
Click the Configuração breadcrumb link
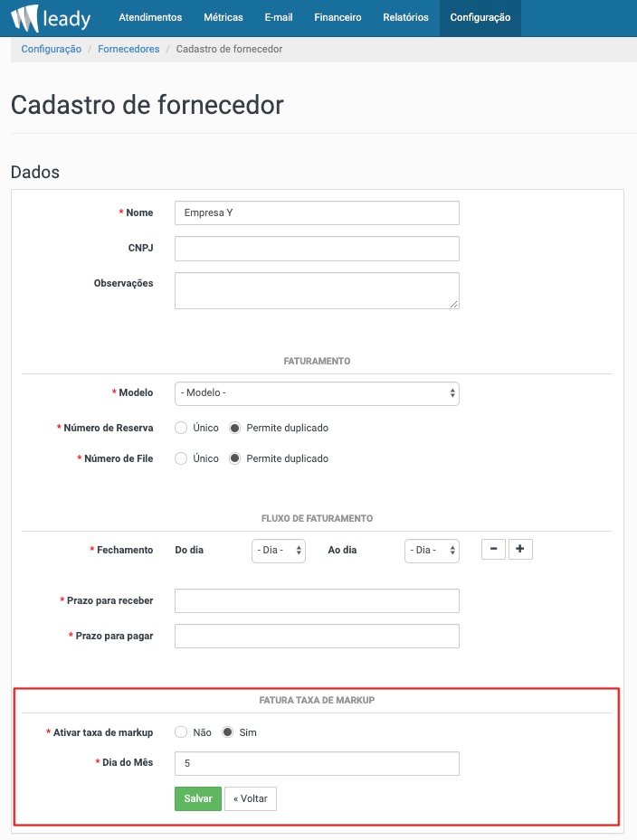52,49
